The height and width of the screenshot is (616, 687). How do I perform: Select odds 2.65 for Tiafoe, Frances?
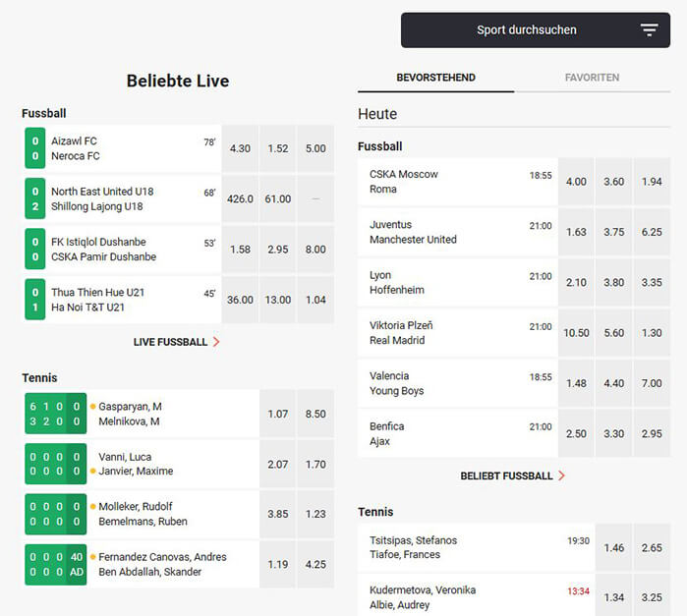coord(652,547)
